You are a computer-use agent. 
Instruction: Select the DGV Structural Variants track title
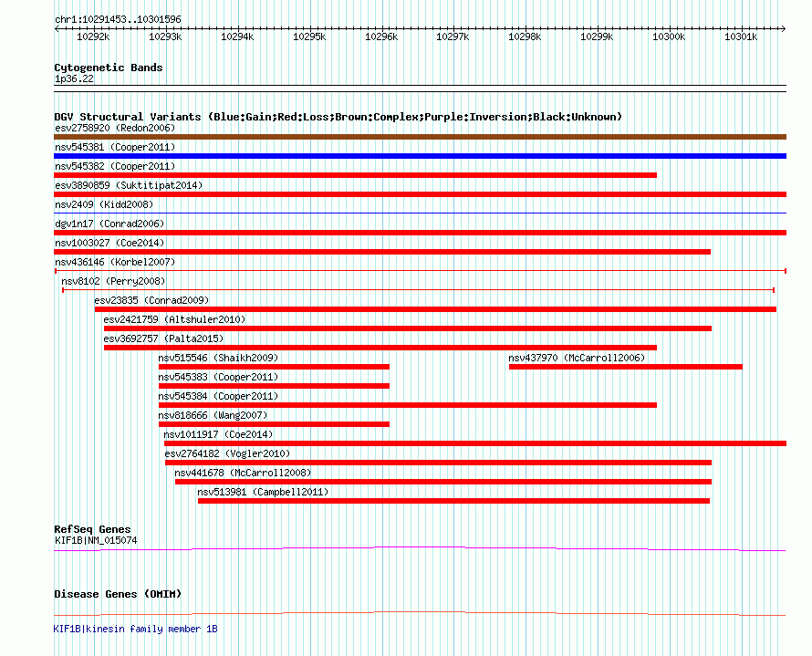point(338,117)
